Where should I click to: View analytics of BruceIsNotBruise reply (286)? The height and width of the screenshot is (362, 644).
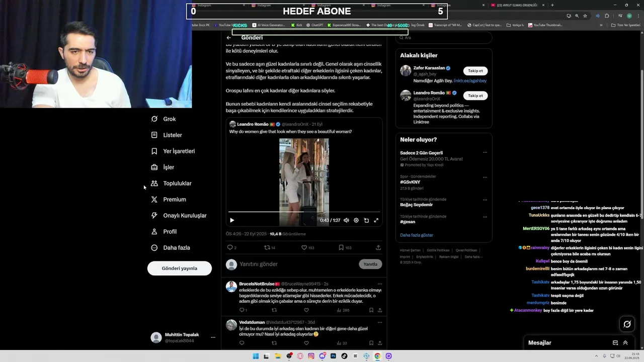(x=342, y=310)
